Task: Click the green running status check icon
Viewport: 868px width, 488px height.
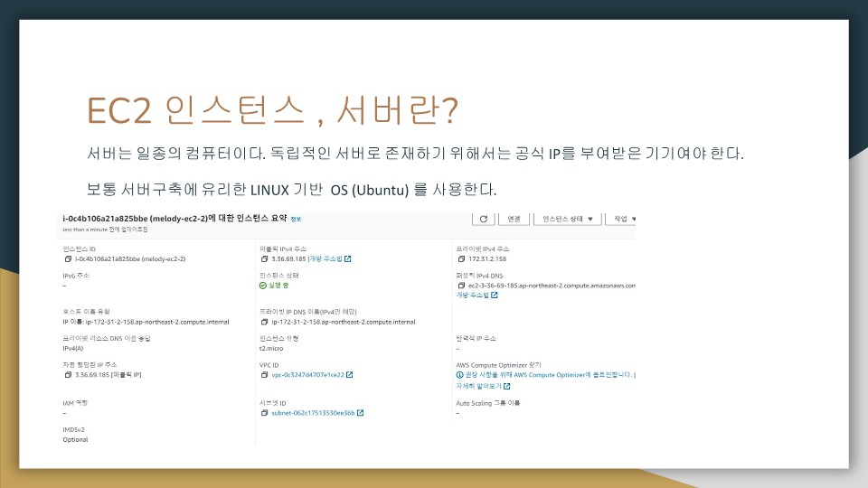Action: point(263,286)
